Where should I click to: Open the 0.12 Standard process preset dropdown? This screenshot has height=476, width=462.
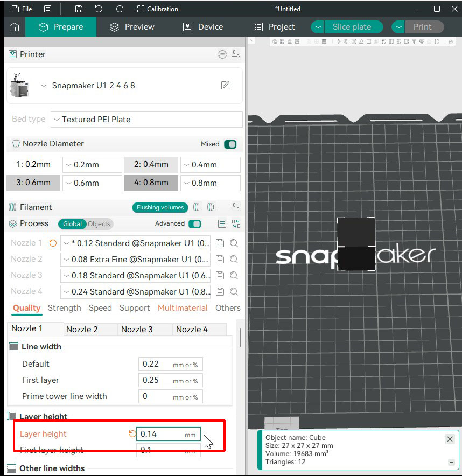[x=135, y=243]
